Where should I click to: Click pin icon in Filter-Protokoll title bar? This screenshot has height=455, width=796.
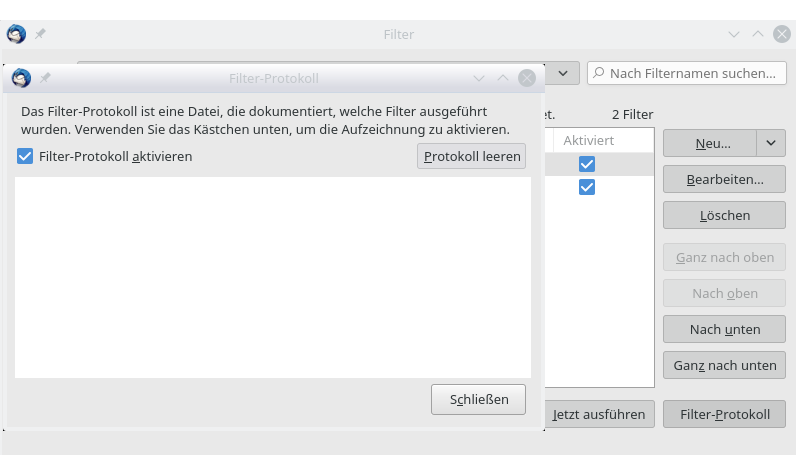pyautogui.click(x=45, y=78)
